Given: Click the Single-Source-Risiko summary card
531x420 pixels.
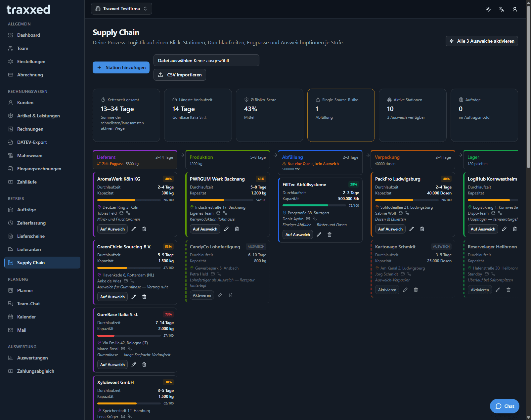Looking at the screenshot, I should pos(341,115).
